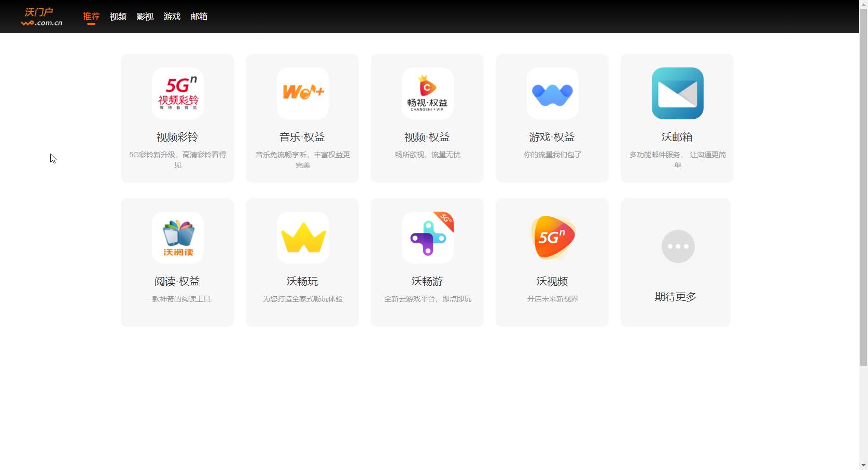Click the vertical scrollbar thumb

pos(863,187)
